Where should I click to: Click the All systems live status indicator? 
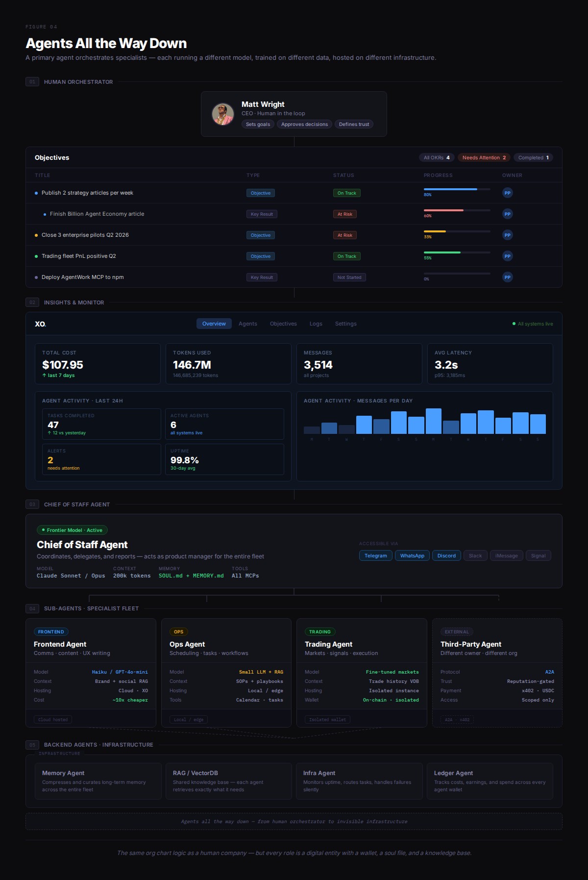tap(533, 324)
